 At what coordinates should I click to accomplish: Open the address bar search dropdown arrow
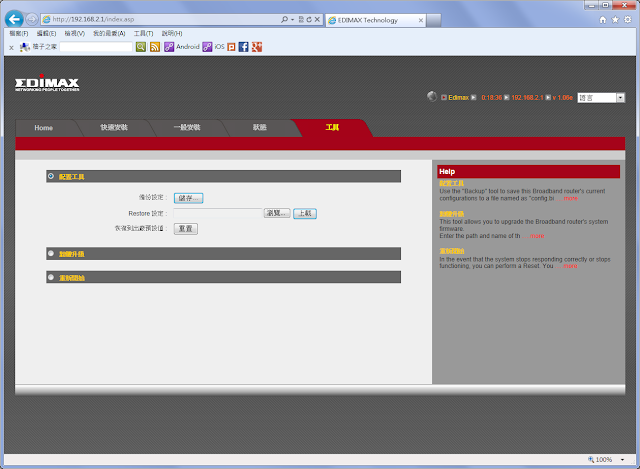[x=292, y=20]
